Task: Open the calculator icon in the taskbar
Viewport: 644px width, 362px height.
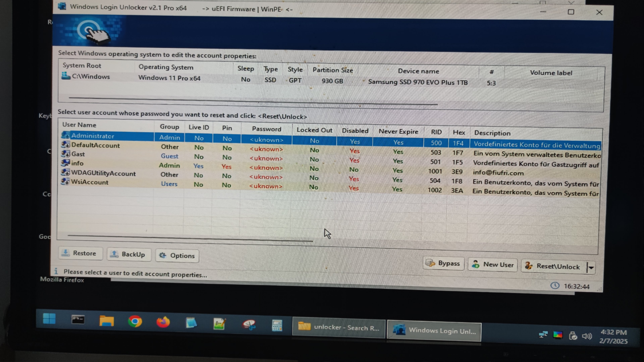Action: point(277,325)
